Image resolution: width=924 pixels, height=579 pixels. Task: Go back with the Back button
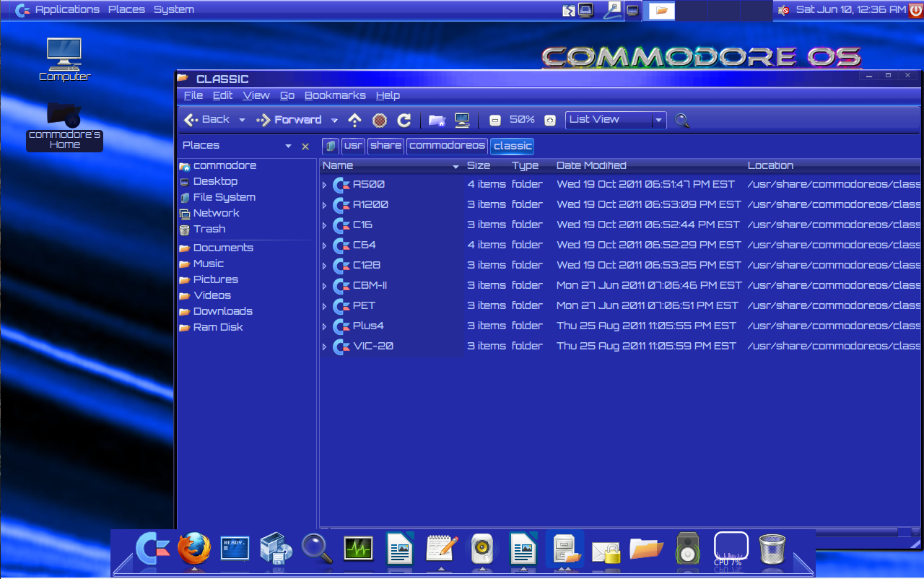tap(207, 120)
